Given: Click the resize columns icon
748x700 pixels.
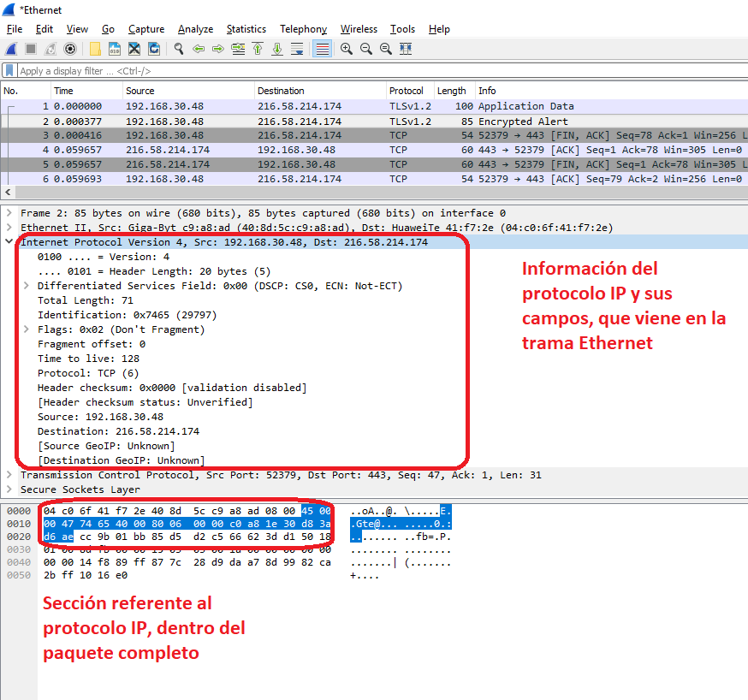Looking at the screenshot, I should click(407, 49).
